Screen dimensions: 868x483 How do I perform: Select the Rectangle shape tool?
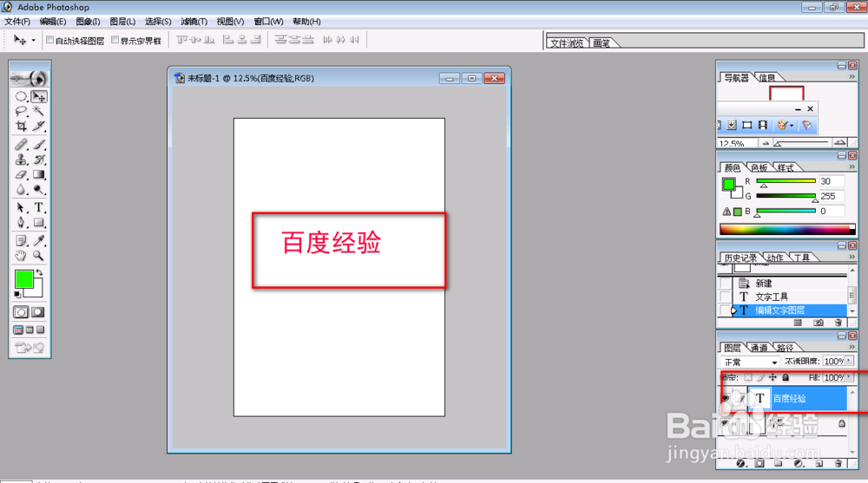click(x=39, y=222)
